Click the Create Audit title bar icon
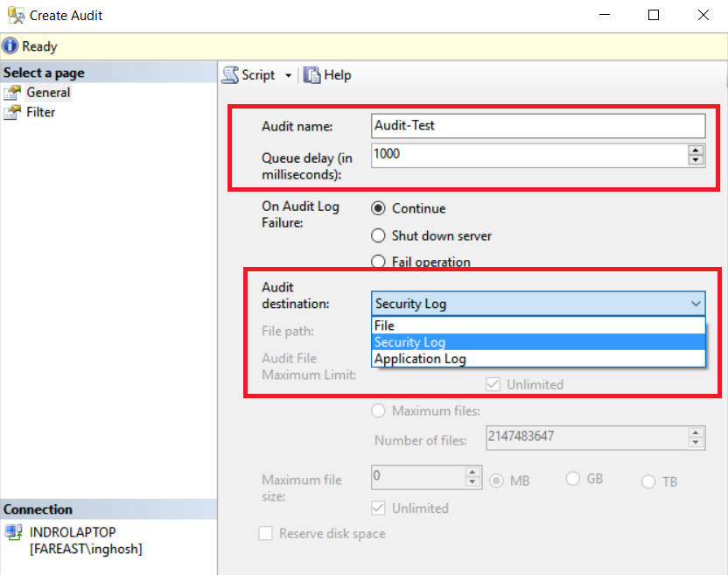Viewport: 728px width, 575px height. pos(17,16)
